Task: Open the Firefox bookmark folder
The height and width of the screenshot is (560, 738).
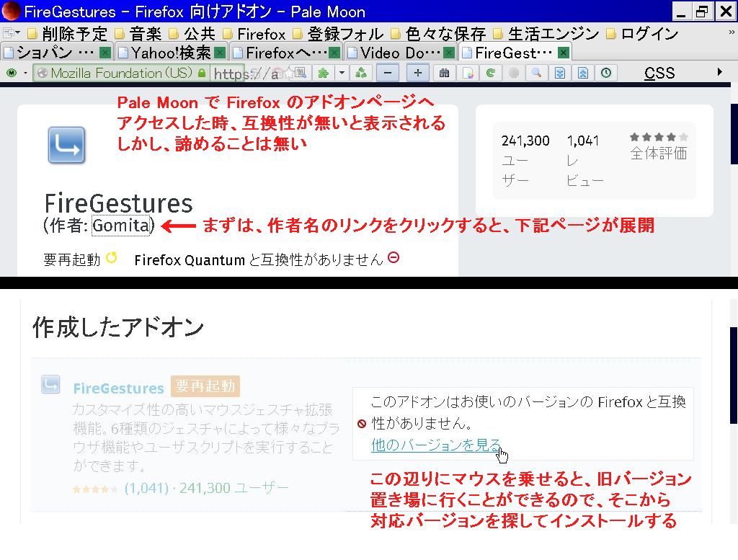Action: pos(254,34)
